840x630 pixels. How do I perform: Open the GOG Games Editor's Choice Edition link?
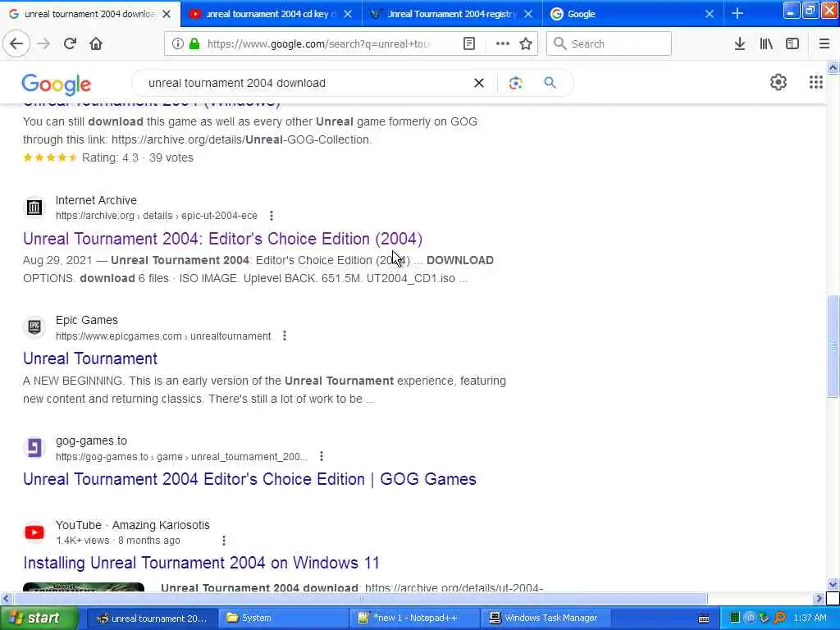(x=249, y=479)
